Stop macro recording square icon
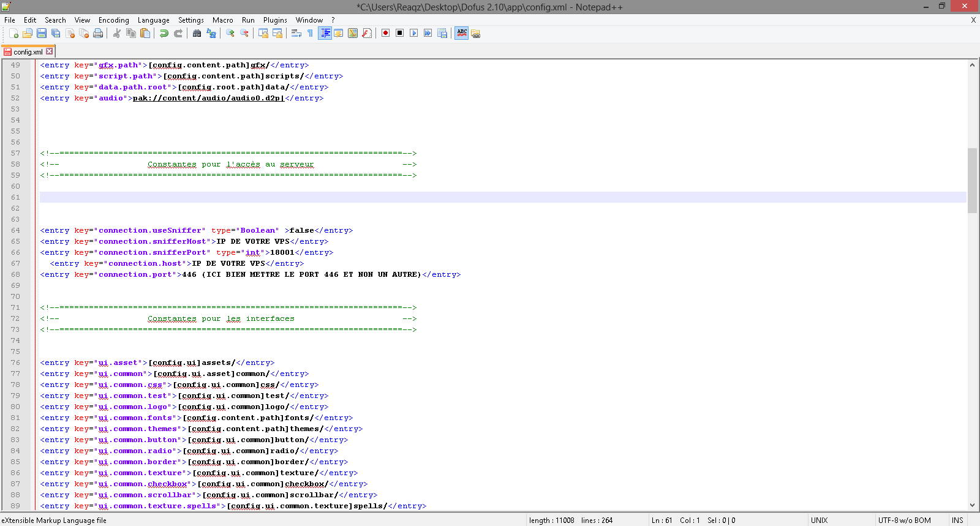 399,33
